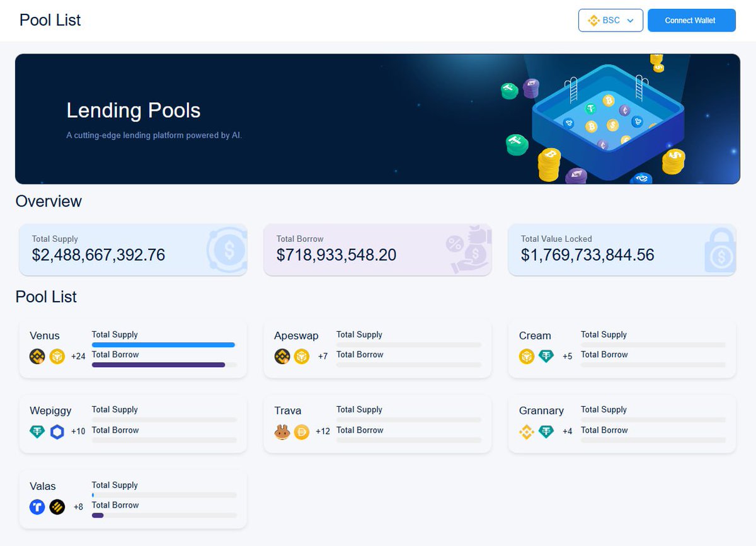Viewport: 756px width, 546px height.
Task: Click the first token icon in Cream pool
Action: pos(527,356)
